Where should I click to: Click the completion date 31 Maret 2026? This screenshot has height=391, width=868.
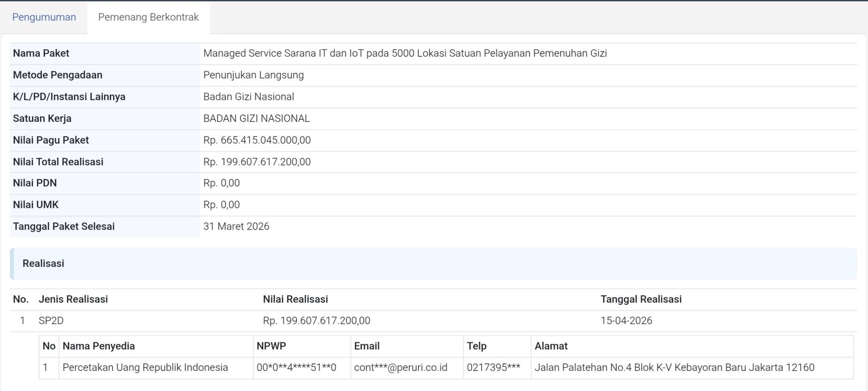(236, 227)
